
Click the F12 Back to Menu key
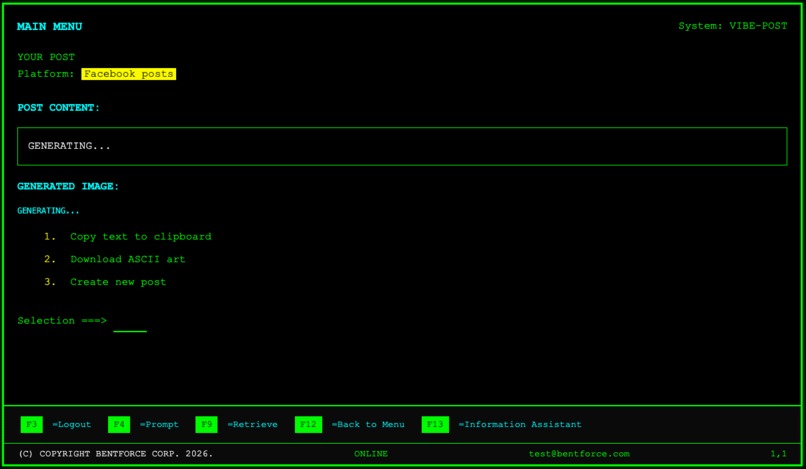(308, 424)
